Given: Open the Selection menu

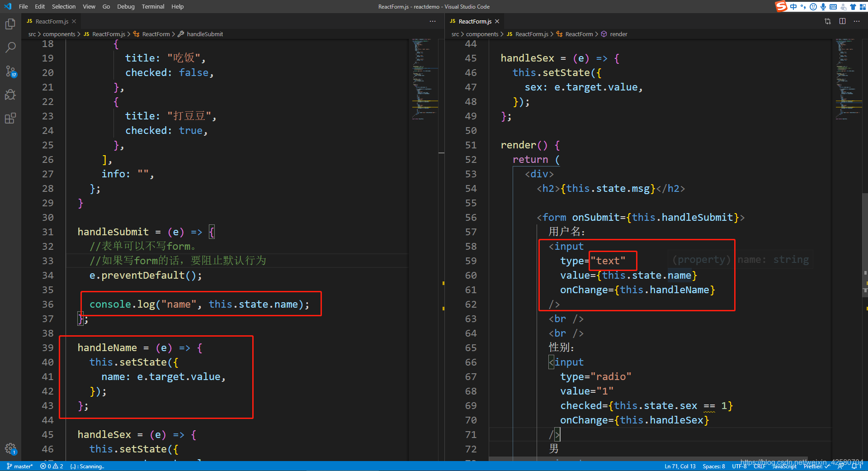Looking at the screenshot, I should 64,6.
